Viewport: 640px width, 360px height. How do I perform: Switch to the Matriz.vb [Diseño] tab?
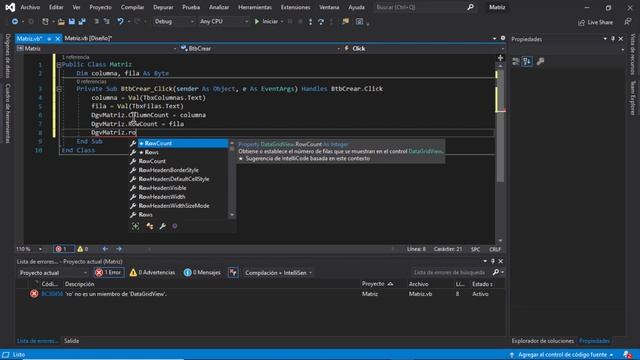[88, 38]
